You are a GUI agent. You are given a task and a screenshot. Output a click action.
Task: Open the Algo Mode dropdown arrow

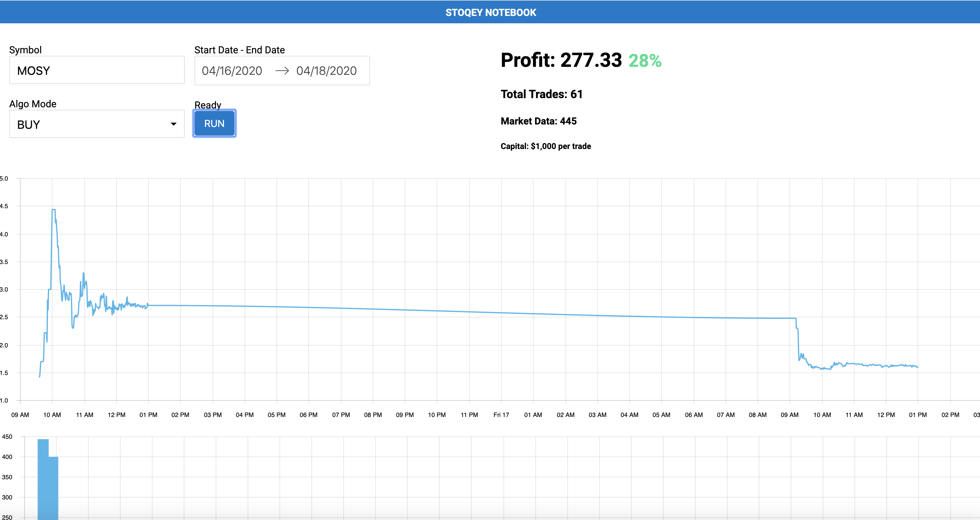coord(173,124)
